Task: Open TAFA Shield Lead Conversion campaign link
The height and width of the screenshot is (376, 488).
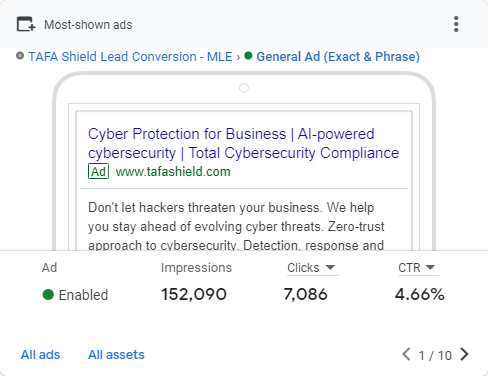Action: [x=130, y=57]
